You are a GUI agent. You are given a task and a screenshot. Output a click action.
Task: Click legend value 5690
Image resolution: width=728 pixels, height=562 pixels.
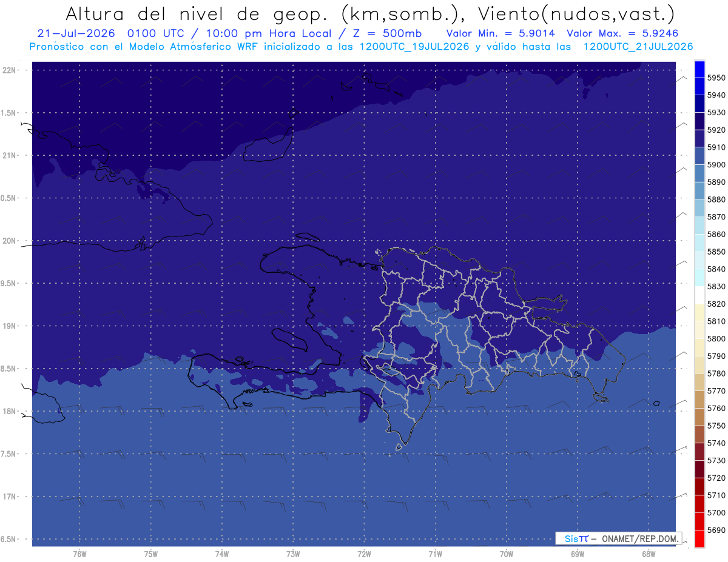point(716,530)
